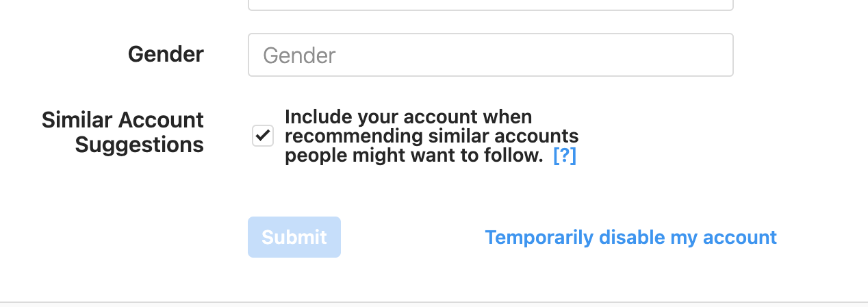Click the Similar Account Suggestions label
This screenshot has width=868, height=307.
point(123,132)
